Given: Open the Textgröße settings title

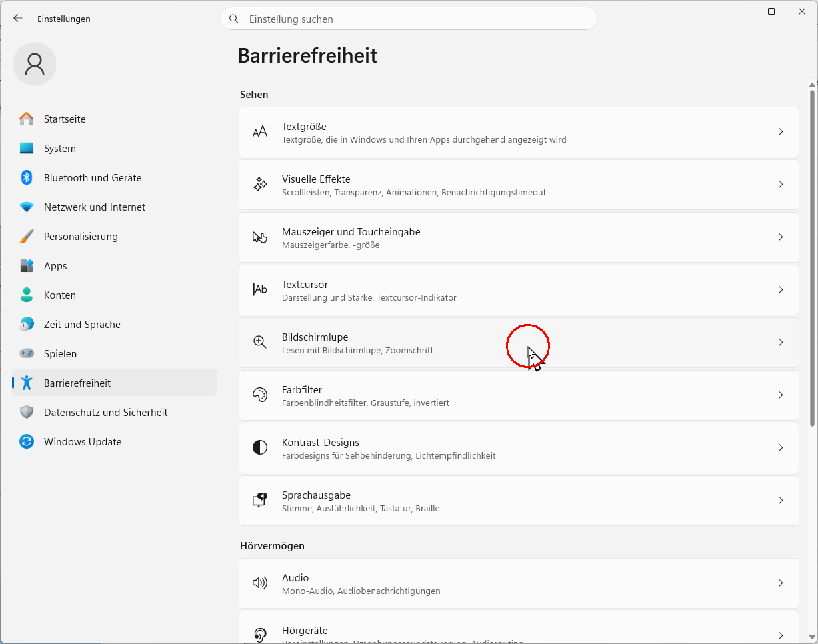Looking at the screenshot, I should pyautogui.click(x=304, y=127).
